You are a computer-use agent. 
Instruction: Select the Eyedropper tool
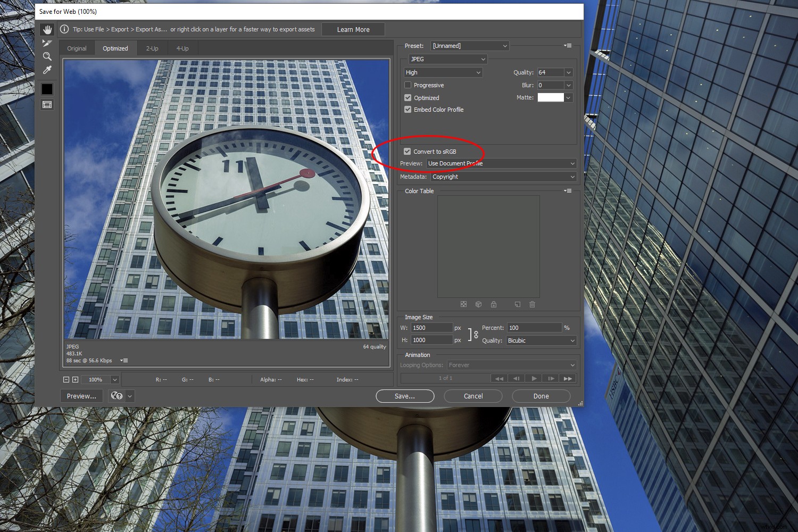click(x=47, y=70)
